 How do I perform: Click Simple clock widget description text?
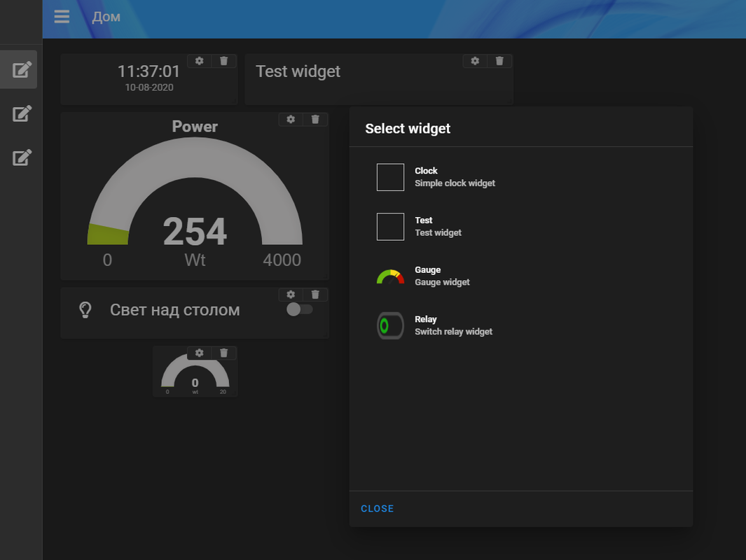pyautogui.click(x=455, y=183)
